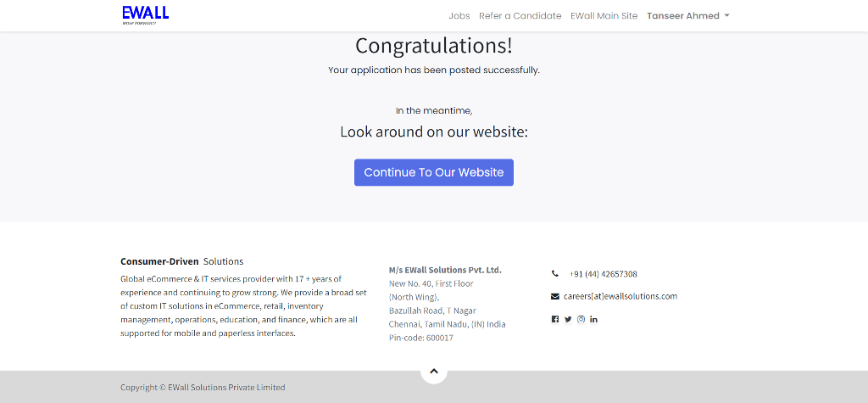Click 'Look around on our website:' text
Viewport: 868px width, 403px height.
click(434, 132)
